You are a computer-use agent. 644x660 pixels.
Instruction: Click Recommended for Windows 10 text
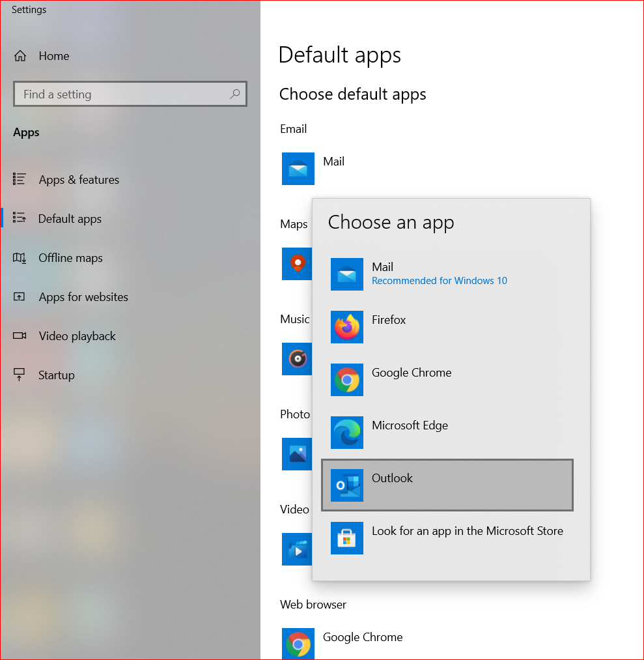(439, 281)
